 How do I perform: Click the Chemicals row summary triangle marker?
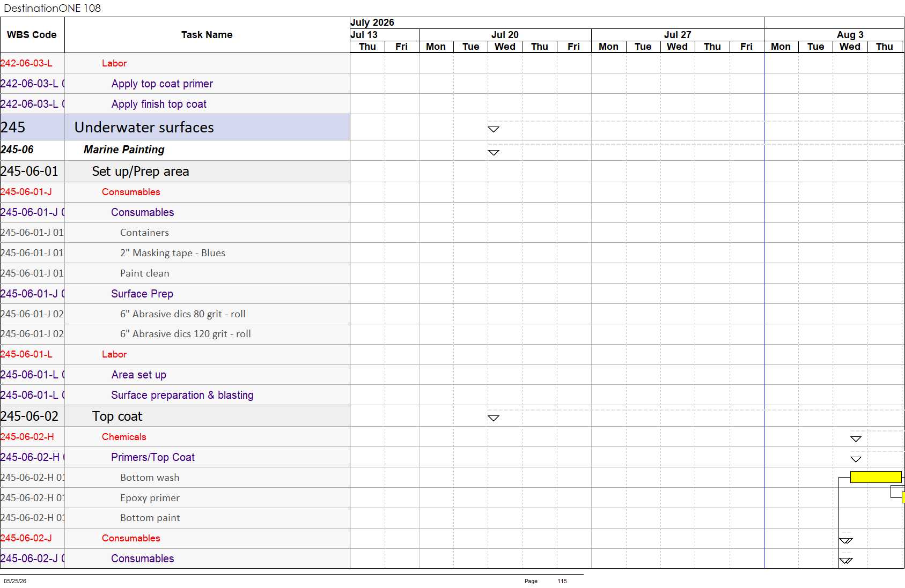click(x=856, y=439)
